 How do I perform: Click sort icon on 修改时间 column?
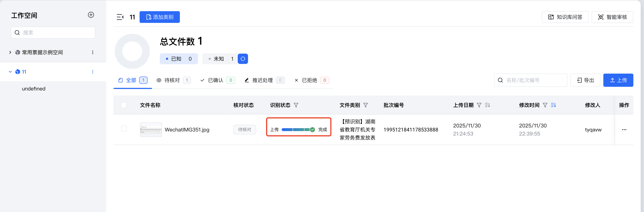coord(553,105)
